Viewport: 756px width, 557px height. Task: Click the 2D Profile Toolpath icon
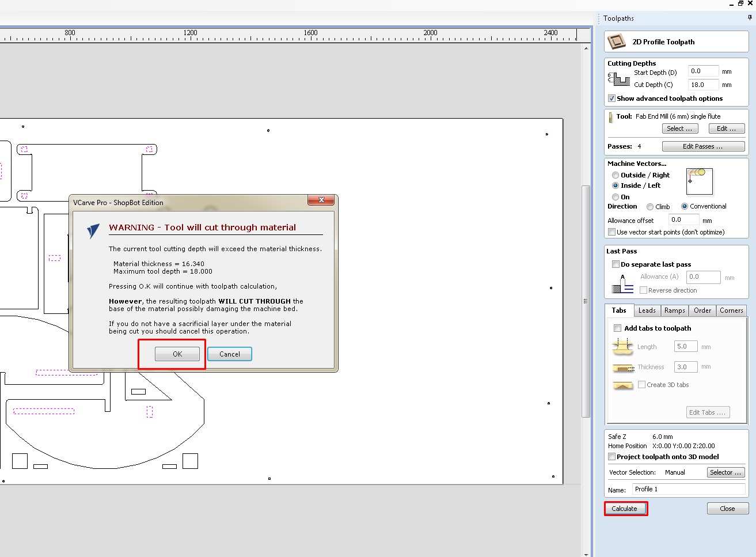coord(617,41)
